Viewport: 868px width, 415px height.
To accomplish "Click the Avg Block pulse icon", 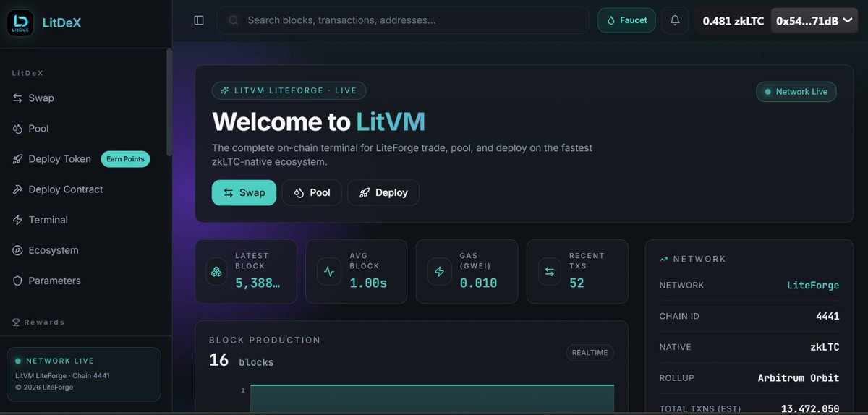I will tap(329, 272).
